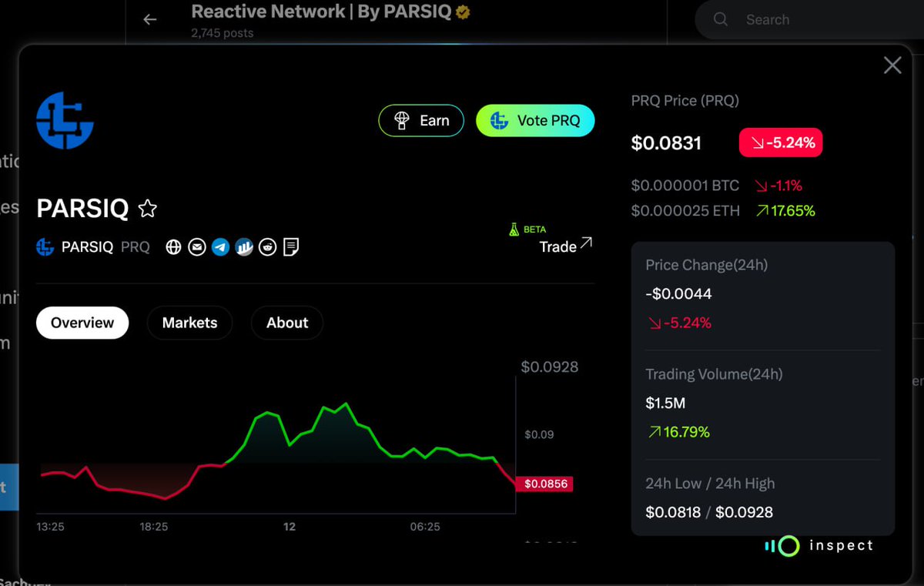
Task: Click the $1.5M trading volume value
Action: click(665, 403)
